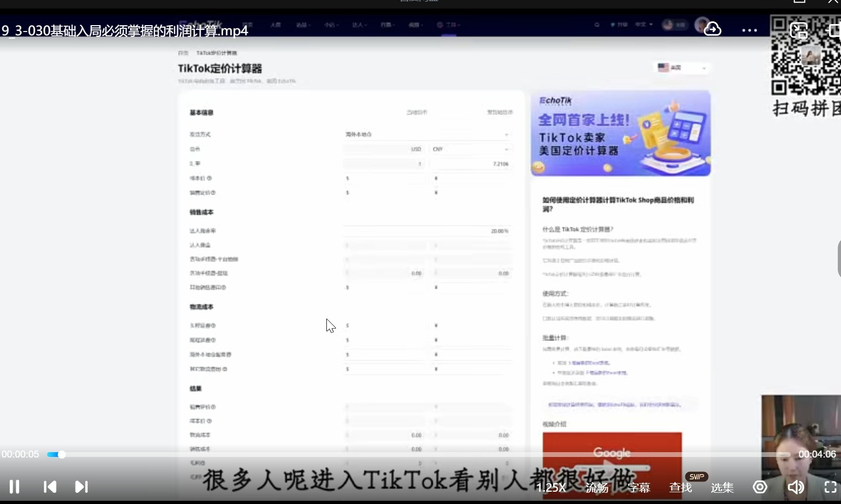Jump to the previous video
Image resolution: width=841 pixels, height=504 pixels.
[x=50, y=487]
